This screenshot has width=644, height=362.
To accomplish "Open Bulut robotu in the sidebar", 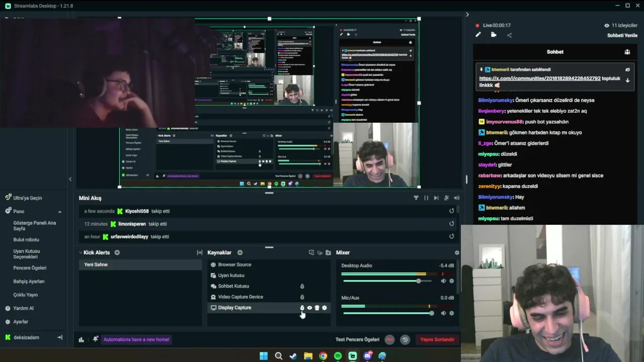I will click(x=26, y=240).
